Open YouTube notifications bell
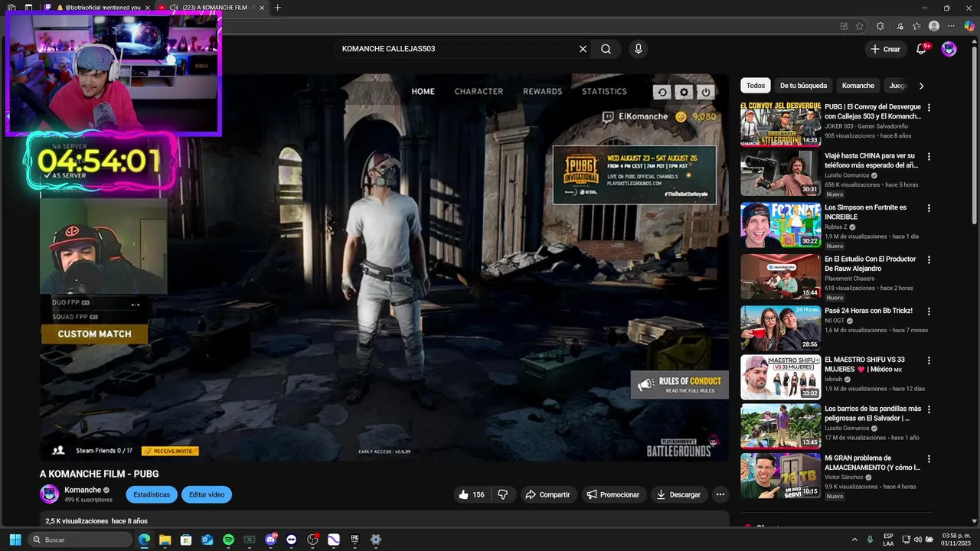 (x=922, y=49)
